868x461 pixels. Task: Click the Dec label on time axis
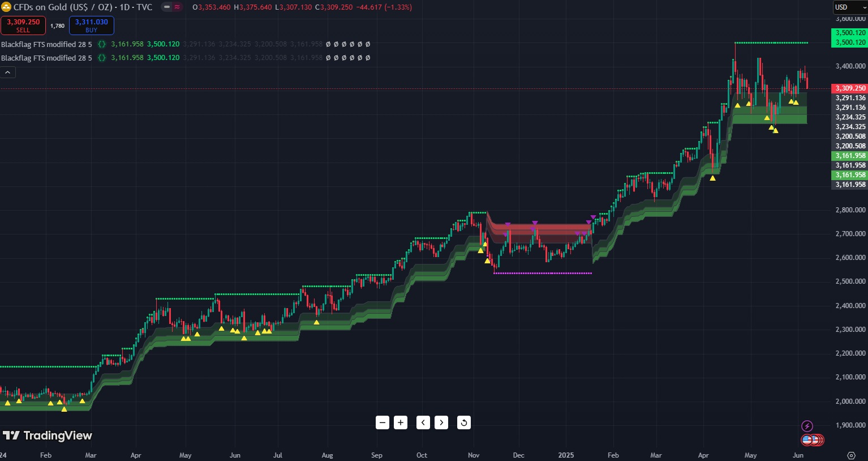click(519, 455)
